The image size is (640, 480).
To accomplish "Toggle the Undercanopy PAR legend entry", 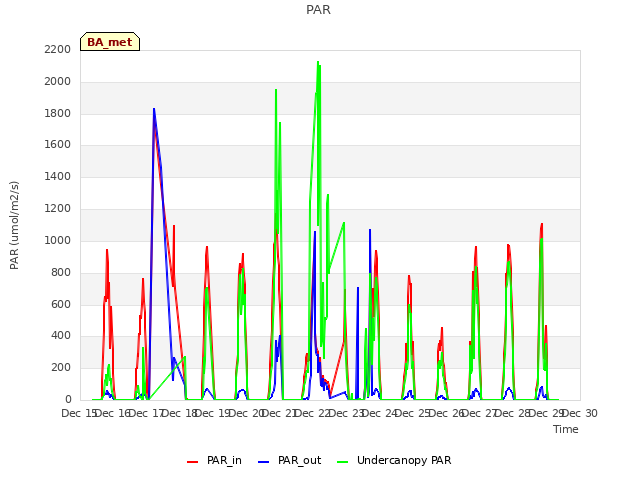I will (x=394, y=460).
